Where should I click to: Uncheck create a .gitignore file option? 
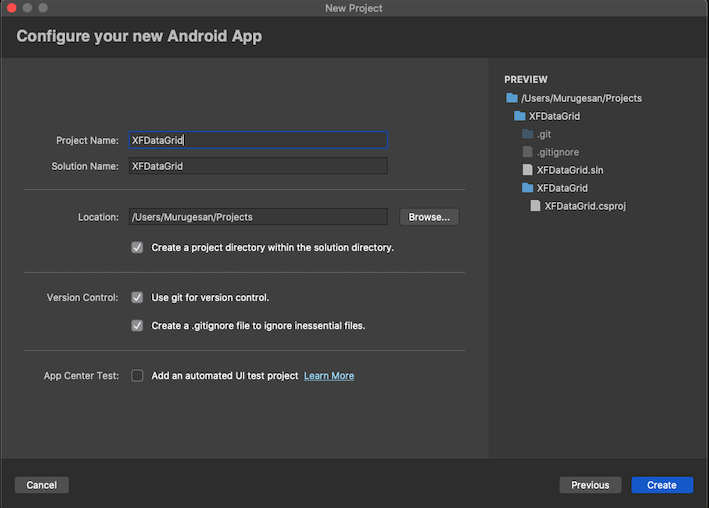(x=137, y=325)
